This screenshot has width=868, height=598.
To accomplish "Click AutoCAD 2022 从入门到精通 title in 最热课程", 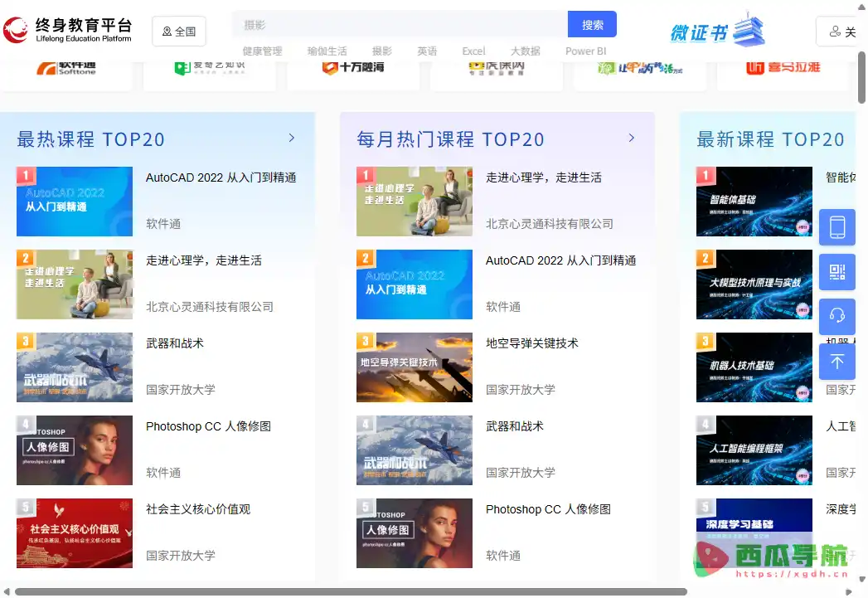I will (x=221, y=177).
